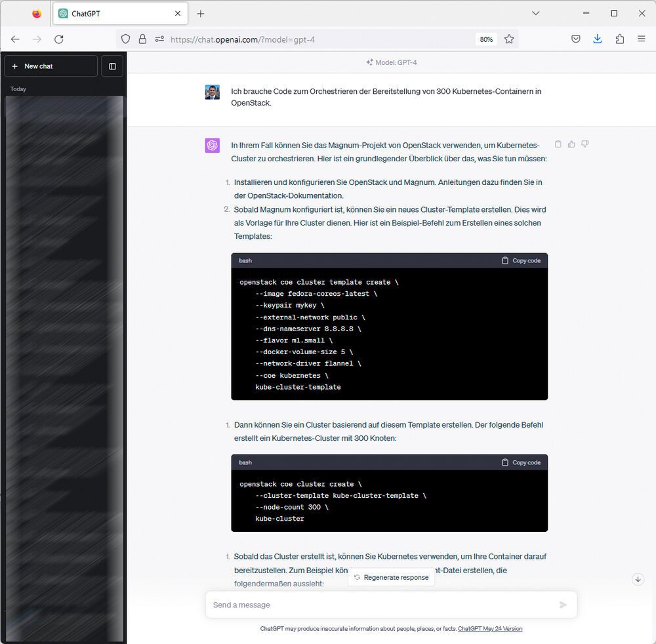656x644 pixels.
Task: Give thumbs down to the response
Action: 584,144
